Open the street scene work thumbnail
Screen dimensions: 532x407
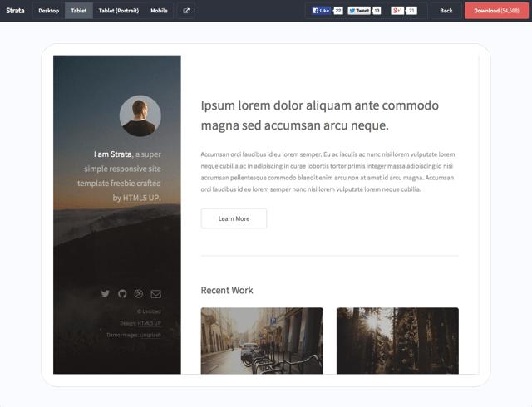262,341
